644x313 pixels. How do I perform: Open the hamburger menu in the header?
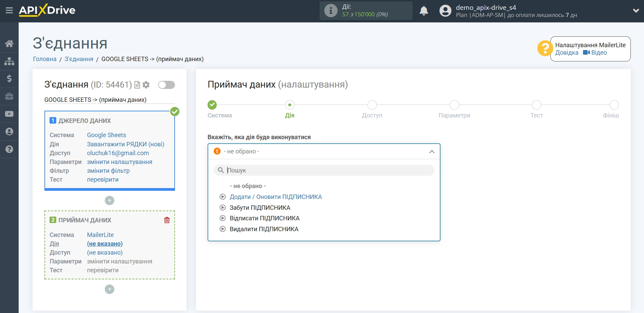coord(9,11)
